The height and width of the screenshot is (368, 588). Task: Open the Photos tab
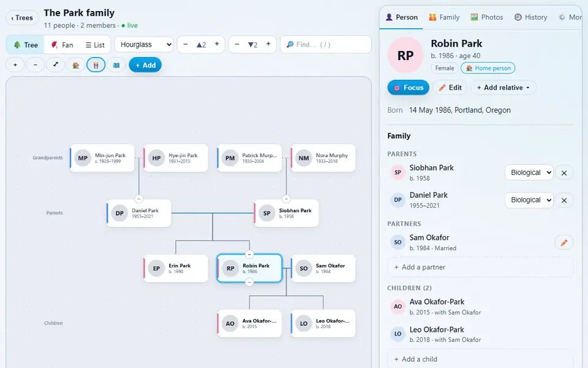click(487, 17)
